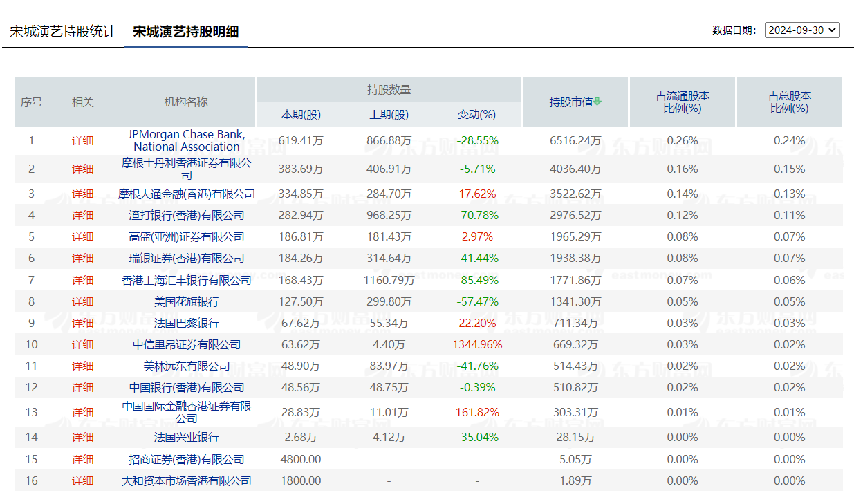Click institution name 法国巴黎银行
The height and width of the screenshot is (504, 854).
point(187,323)
